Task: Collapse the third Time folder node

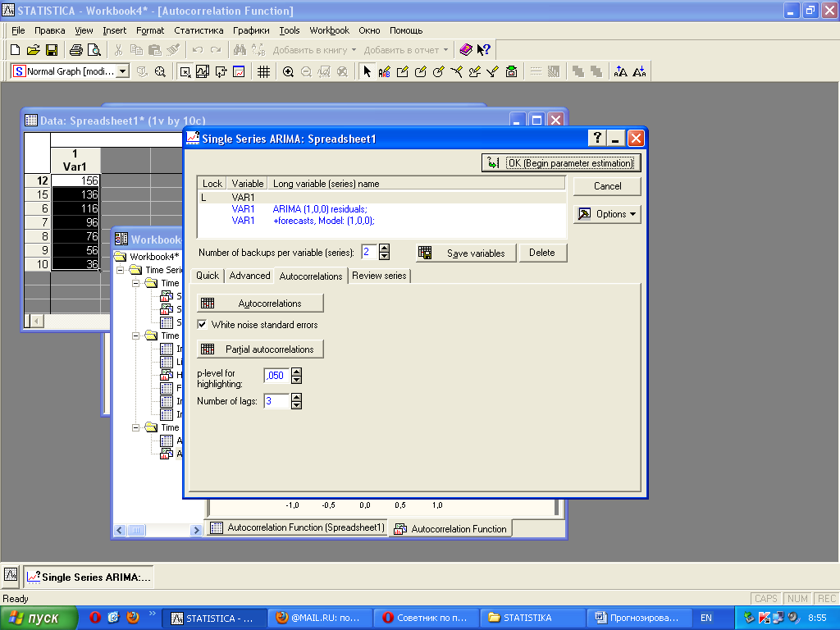Action: [136, 427]
